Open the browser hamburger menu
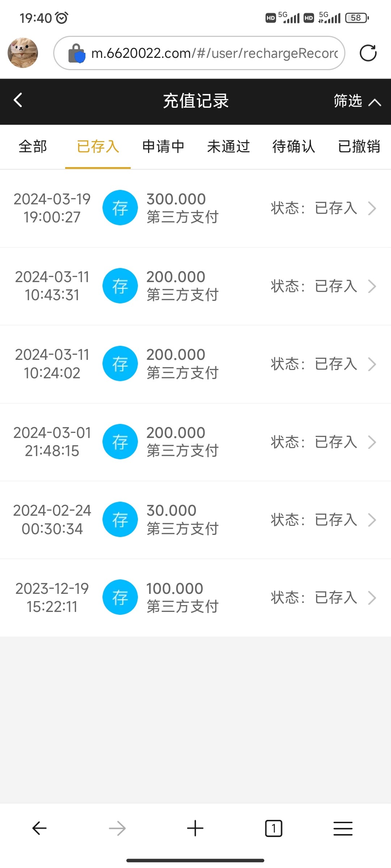The height and width of the screenshot is (868, 391). [342, 828]
